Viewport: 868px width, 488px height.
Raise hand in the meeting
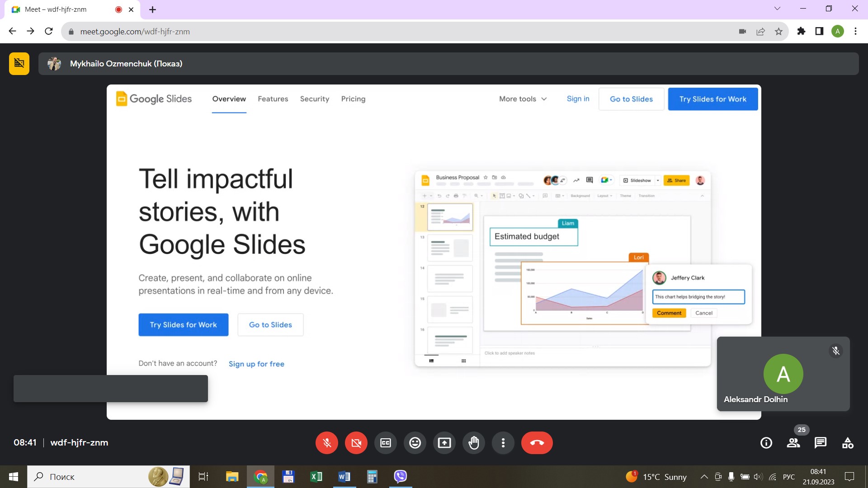pyautogui.click(x=474, y=443)
